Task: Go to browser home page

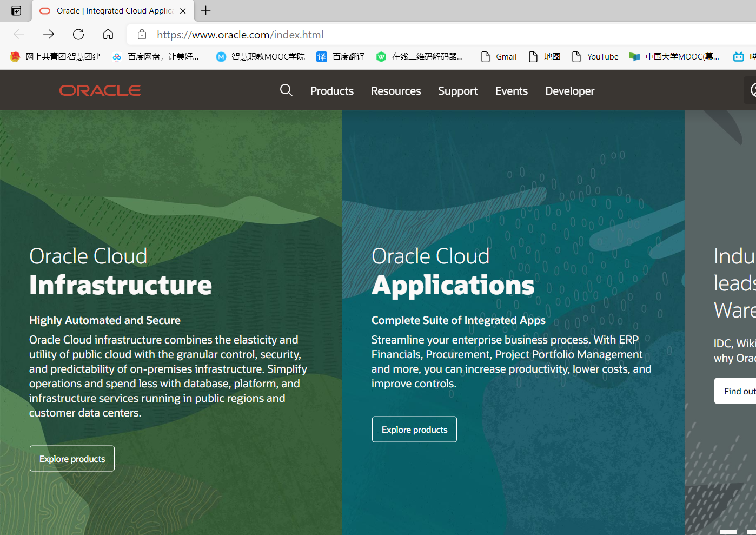Action: pos(108,35)
